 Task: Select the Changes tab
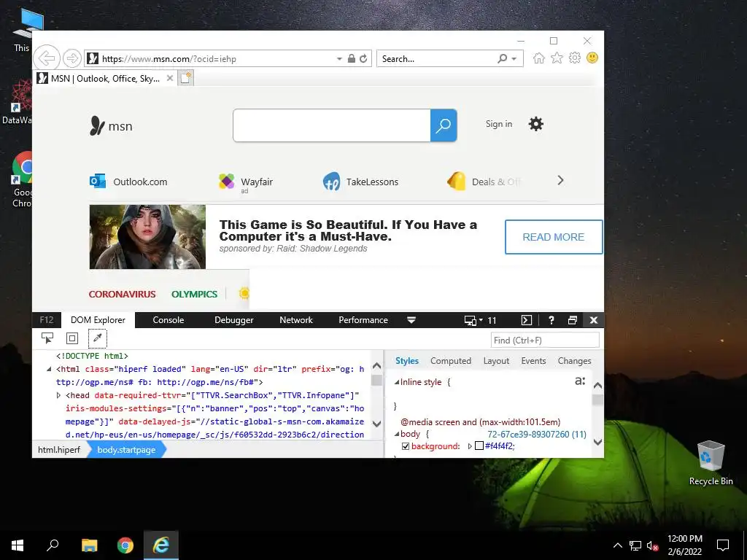coord(574,361)
